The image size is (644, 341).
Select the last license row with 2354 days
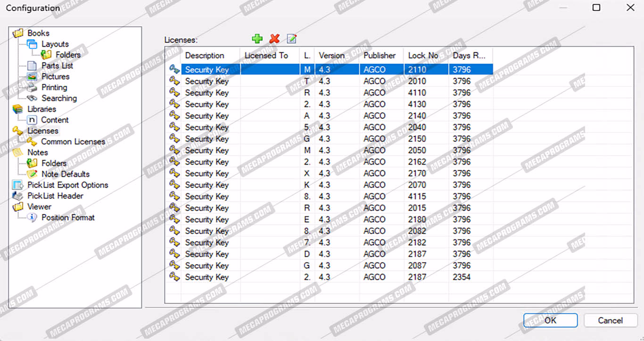click(x=330, y=277)
